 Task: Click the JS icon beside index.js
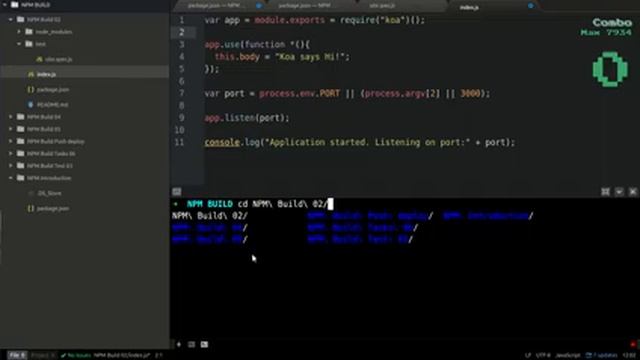point(31,74)
